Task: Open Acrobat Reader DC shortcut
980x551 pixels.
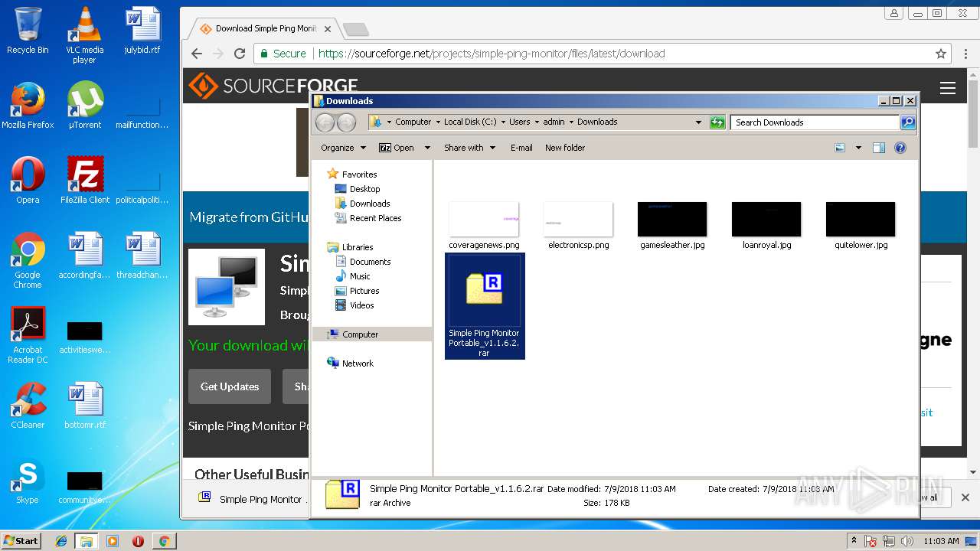Action: (28, 335)
